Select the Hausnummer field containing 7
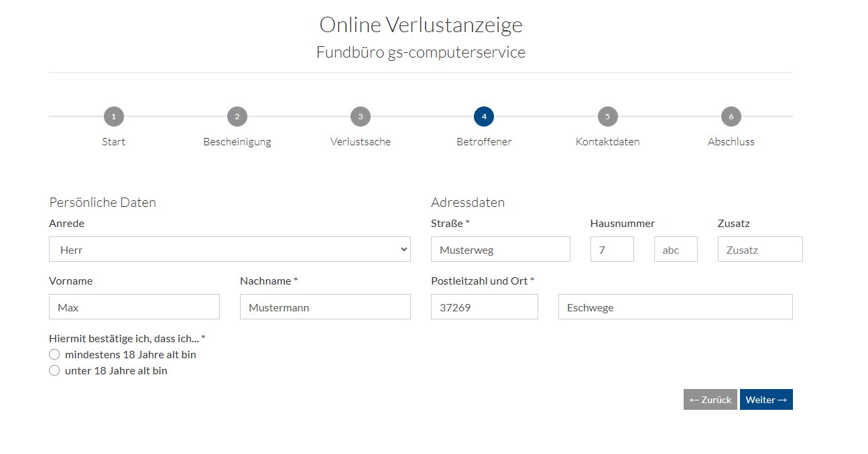 [x=611, y=250]
